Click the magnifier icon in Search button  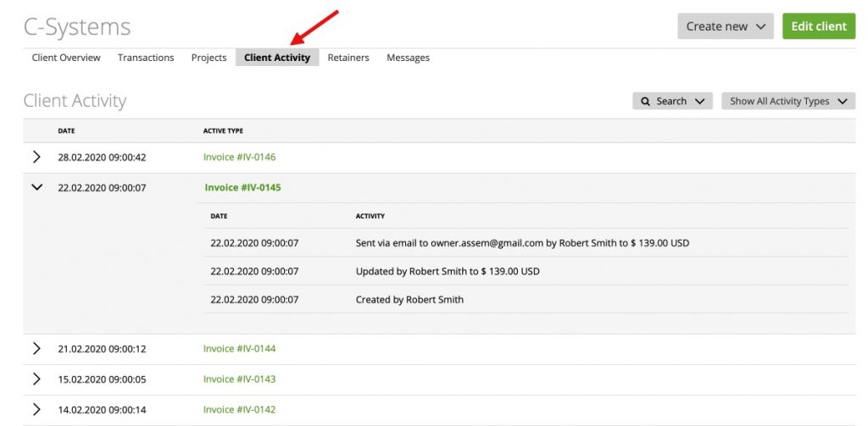[x=645, y=102]
